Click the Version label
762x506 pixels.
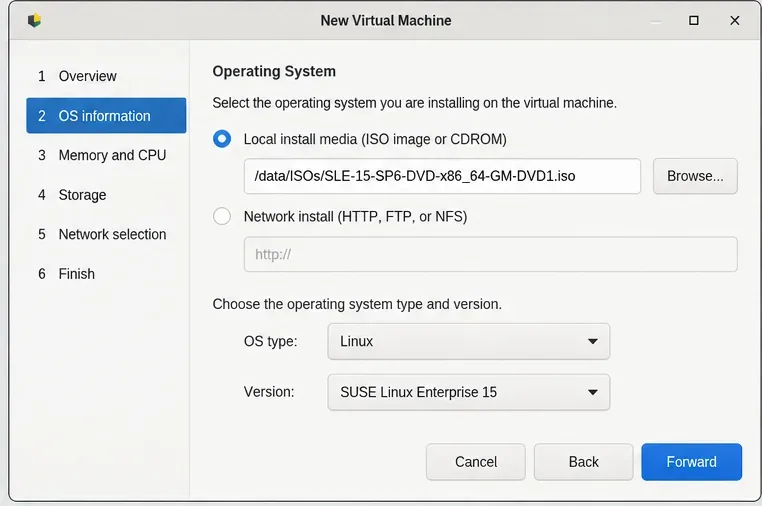tap(269, 392)
